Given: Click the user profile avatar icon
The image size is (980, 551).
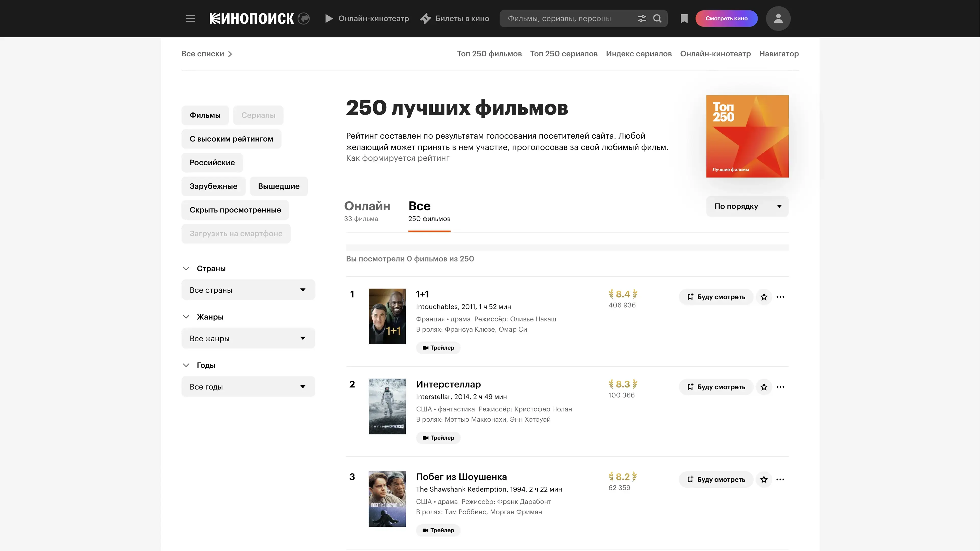Looking at the screenshot, I should pyautogui.click(x=778, y=19).
